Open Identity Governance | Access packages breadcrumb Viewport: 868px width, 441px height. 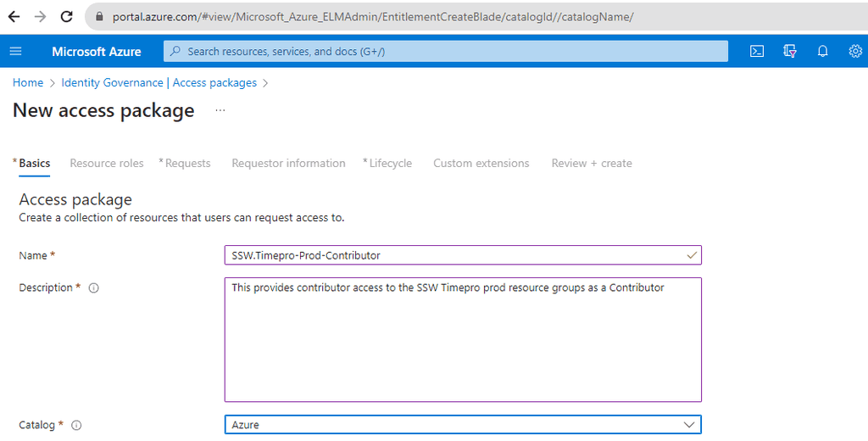(159, 83)
